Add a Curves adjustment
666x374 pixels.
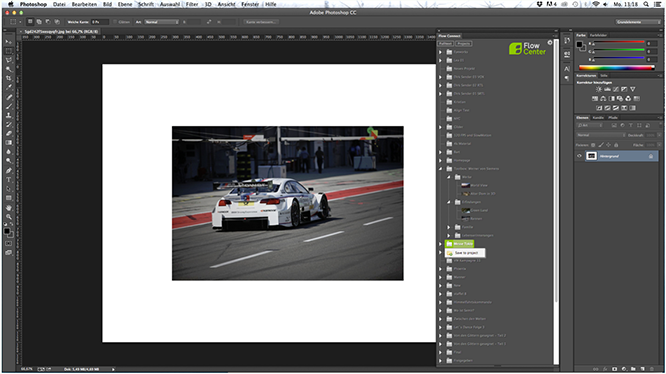615,89
